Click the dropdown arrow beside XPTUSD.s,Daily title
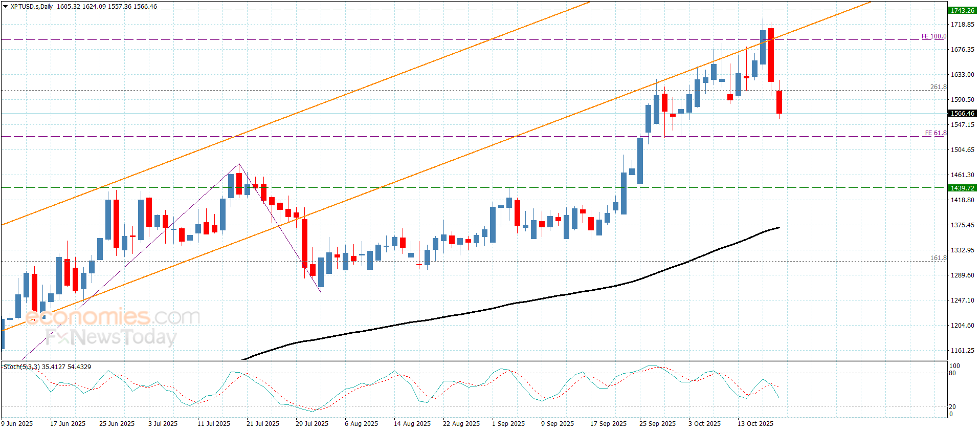This screenshot has height=430, width=980. [x=6, y=7]
